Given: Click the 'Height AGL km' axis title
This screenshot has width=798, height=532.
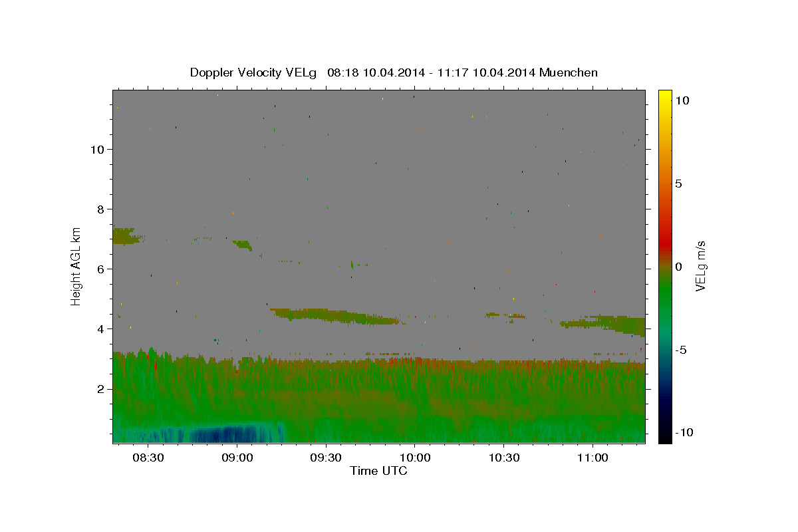Looking at the screenshot, I should [76, 266].
